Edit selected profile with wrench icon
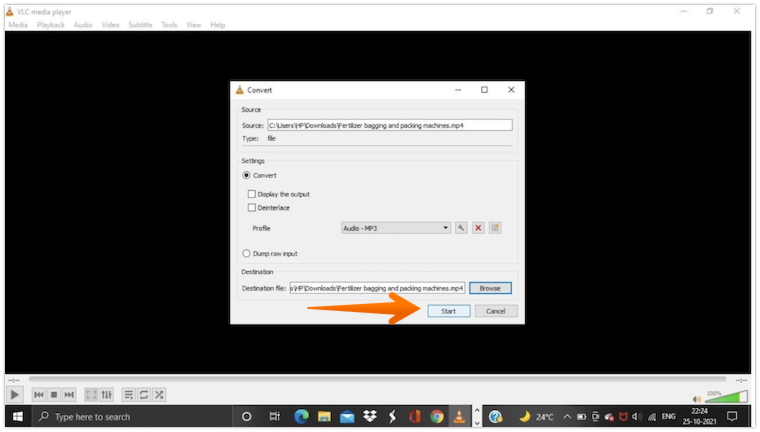Image resolution: width=760 pixels, height=432 pixels. (x=461, y=228)
